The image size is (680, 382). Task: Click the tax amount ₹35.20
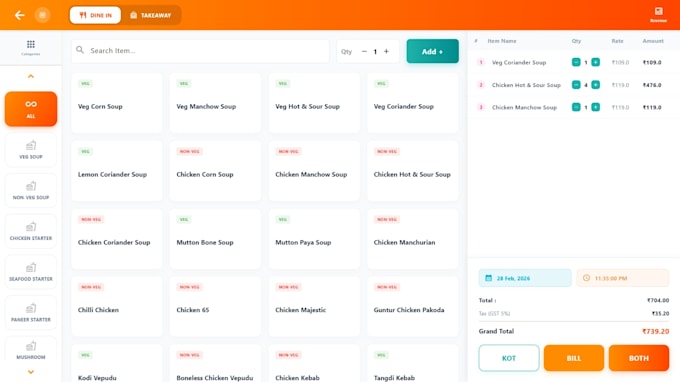click(660, 313)
